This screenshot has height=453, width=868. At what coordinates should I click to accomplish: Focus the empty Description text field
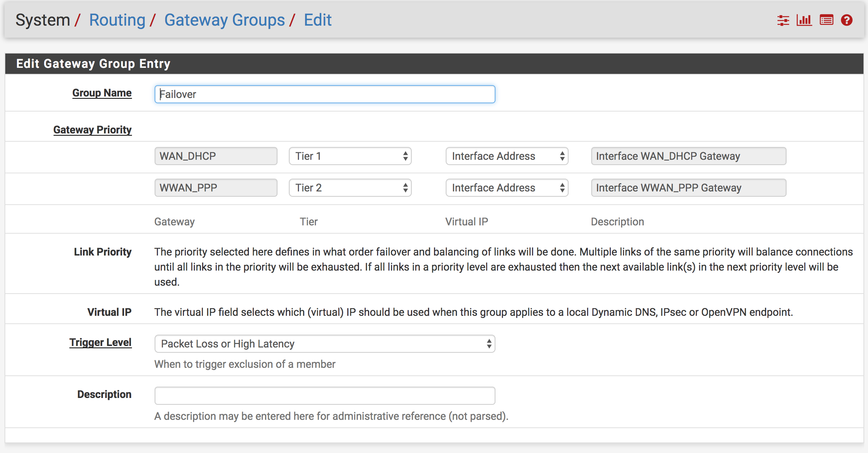325,396
